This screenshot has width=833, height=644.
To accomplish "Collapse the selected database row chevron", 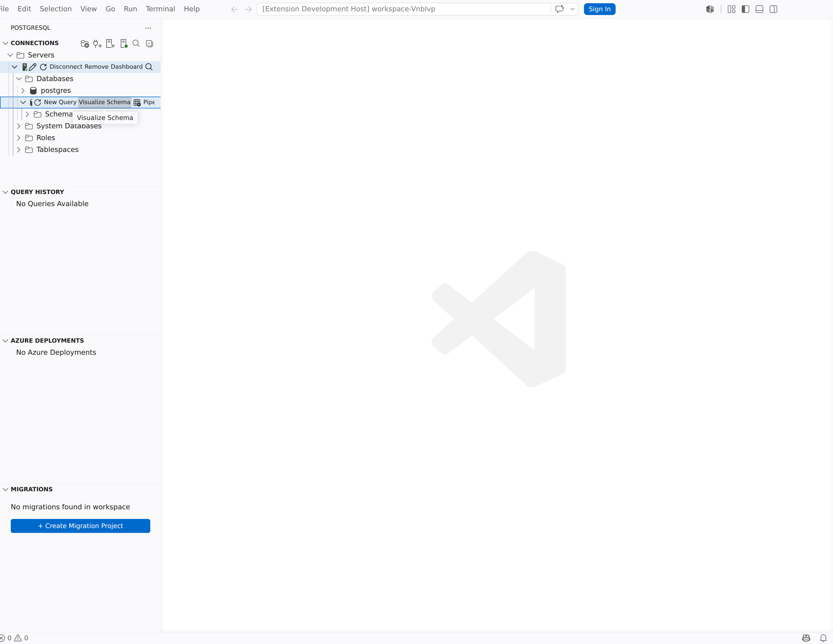I will [23, 102].
